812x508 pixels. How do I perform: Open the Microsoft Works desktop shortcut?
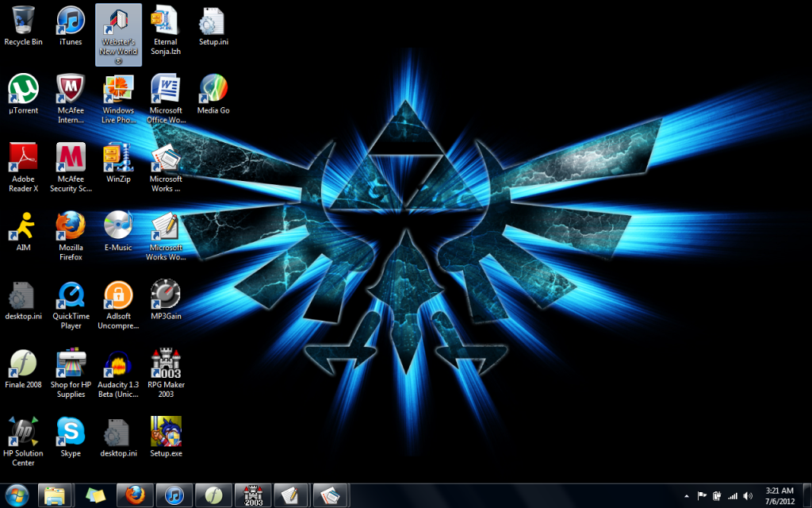pos(166,167)
